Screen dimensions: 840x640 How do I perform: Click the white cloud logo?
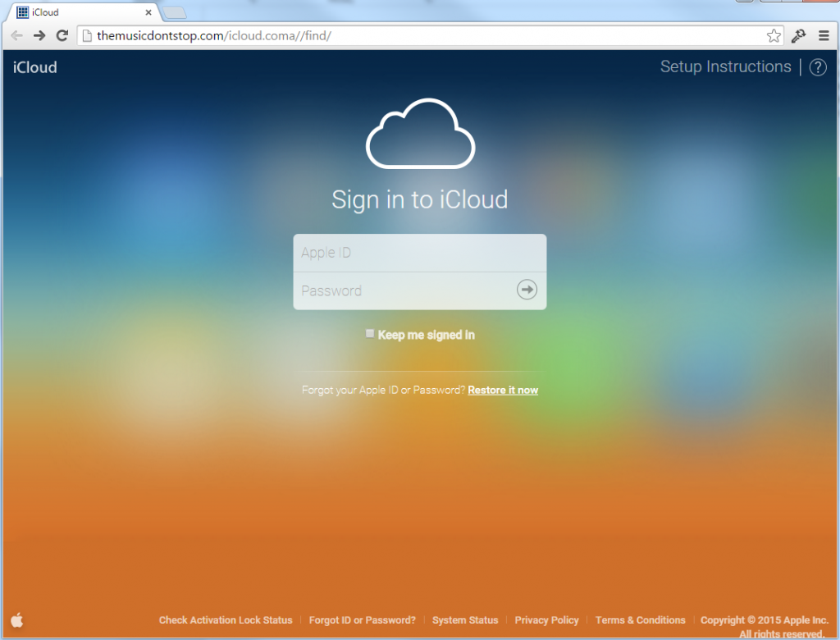(421, 134)
